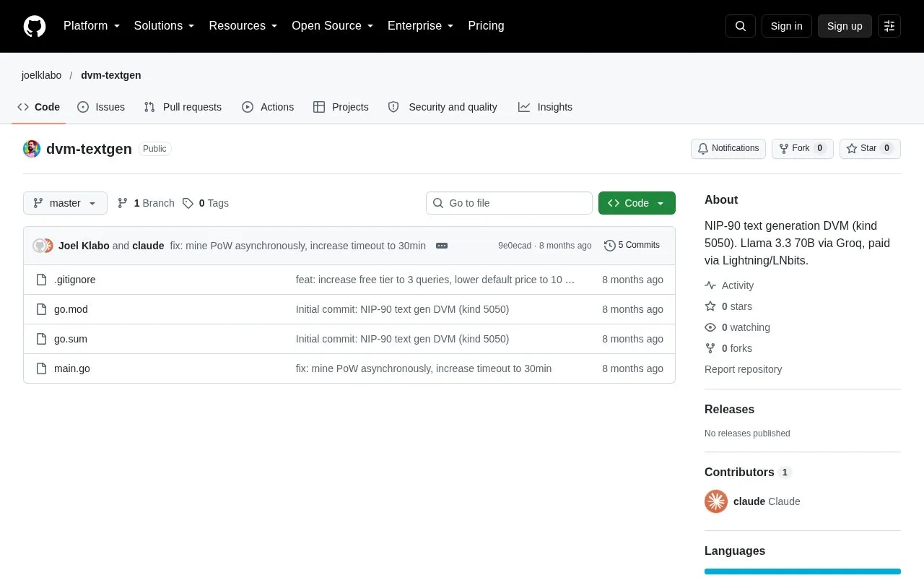The image size is (924, 578).
Task: Open .gitignore commit message 'feat: increase free tier'
Action: click(435, 280)
